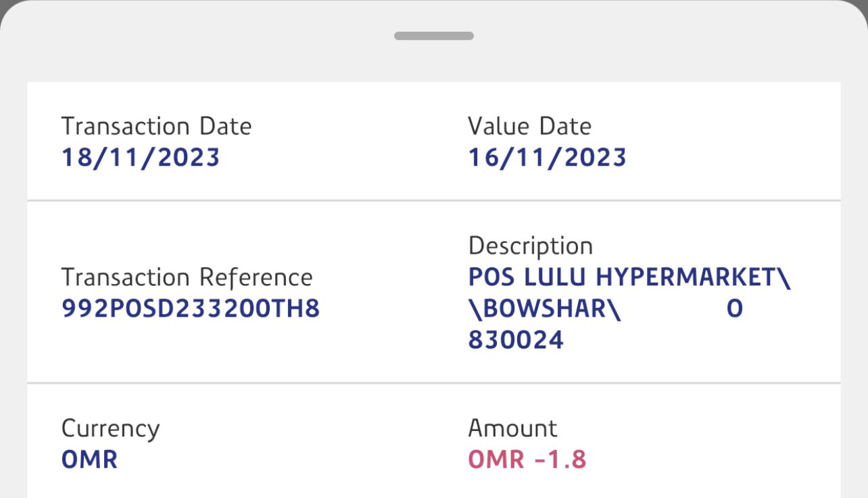Tap the OMR -1.8 amount
This screenshot has width=868, height=498.
tap(527, 460)
